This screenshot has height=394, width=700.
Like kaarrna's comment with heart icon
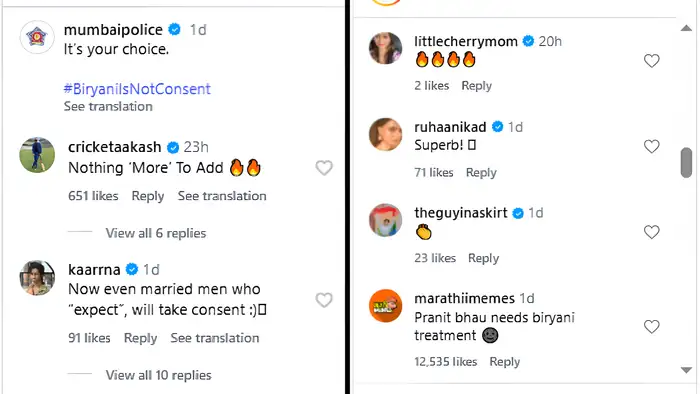[x=324, y=300]
